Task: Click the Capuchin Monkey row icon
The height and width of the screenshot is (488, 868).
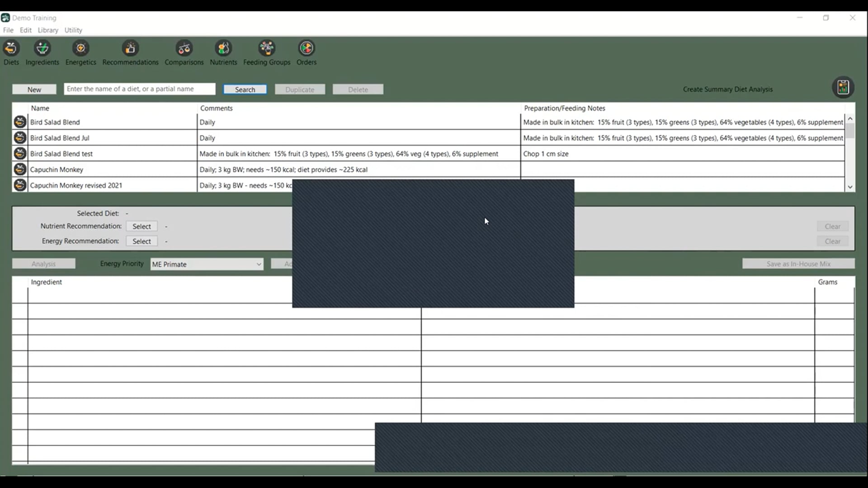Action: 19,169
